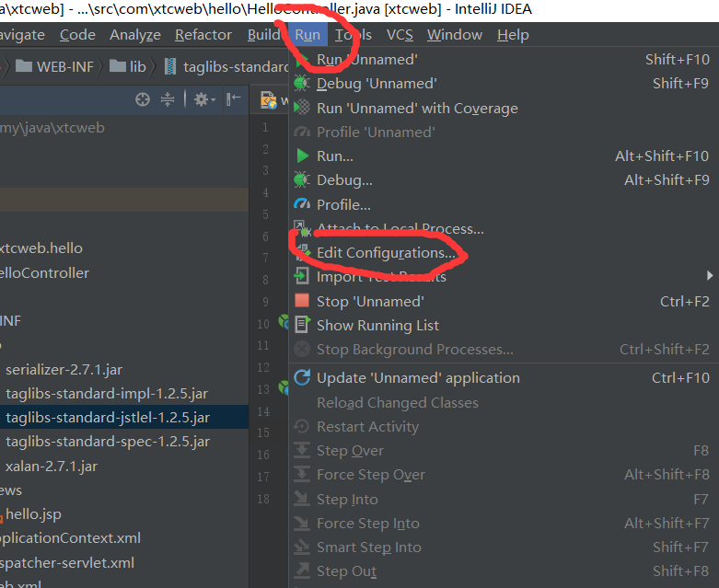Screen dimensions: 719x588
Task: Select Update 'Unnamed' application
Action: coord(504,378)
